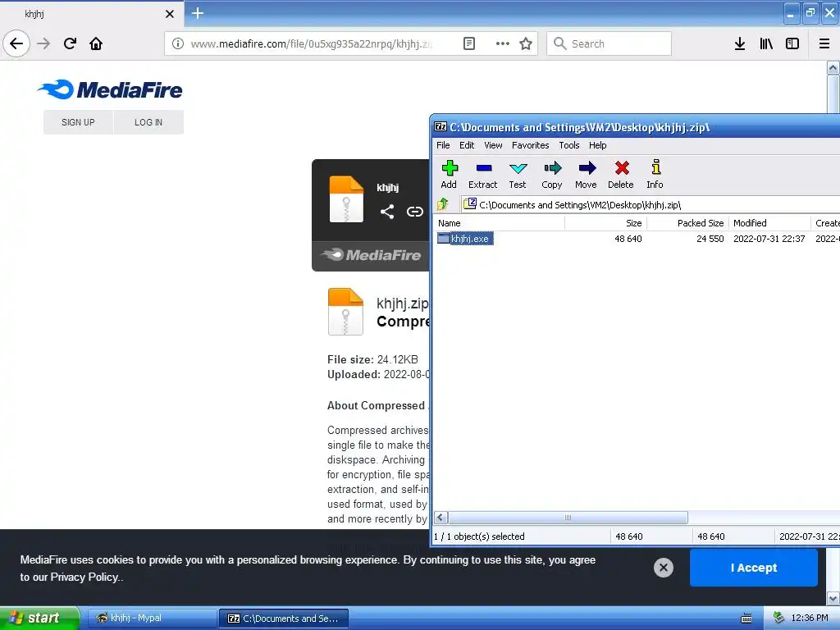Click the browser Back arrow
This screenshot has height=630, width=840.
pyautogui.click(x=16, y=43)
